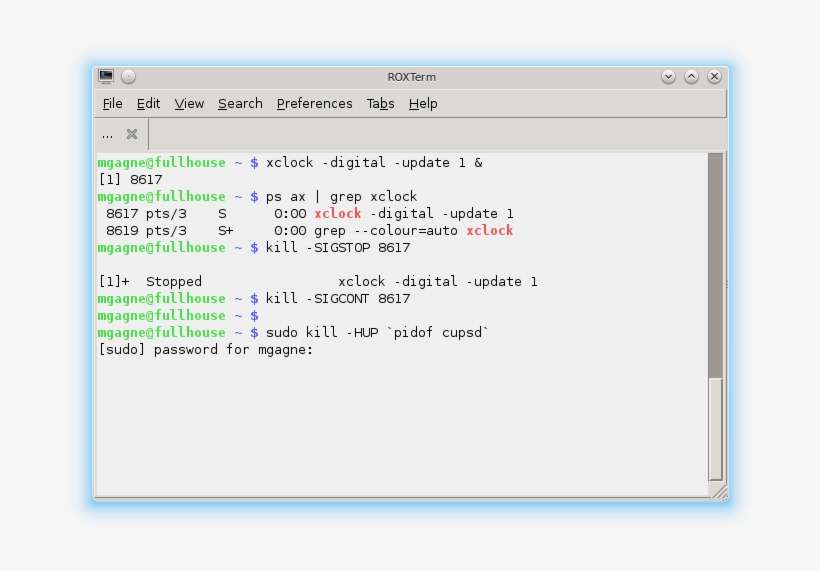This screenshot has height=571, width=820.
Task: Expand the Tabs menu
Action: coord(380,104)
